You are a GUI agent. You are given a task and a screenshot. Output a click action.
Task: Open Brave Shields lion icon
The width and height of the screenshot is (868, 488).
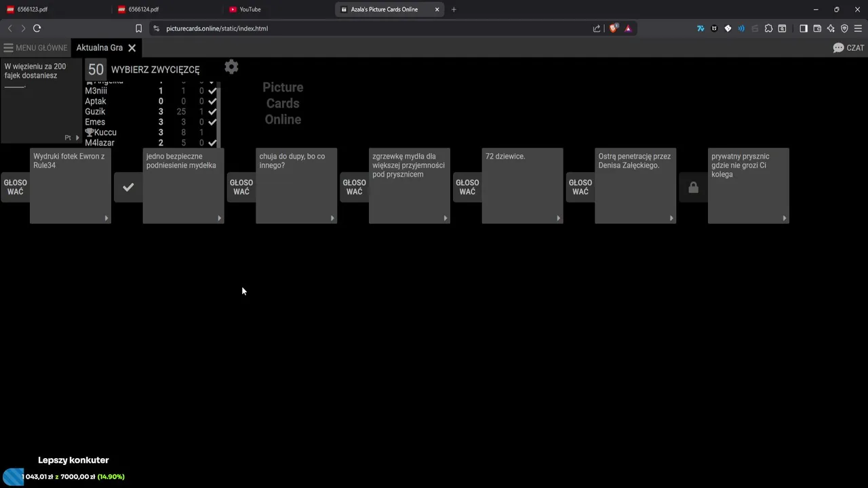[613, 28]
